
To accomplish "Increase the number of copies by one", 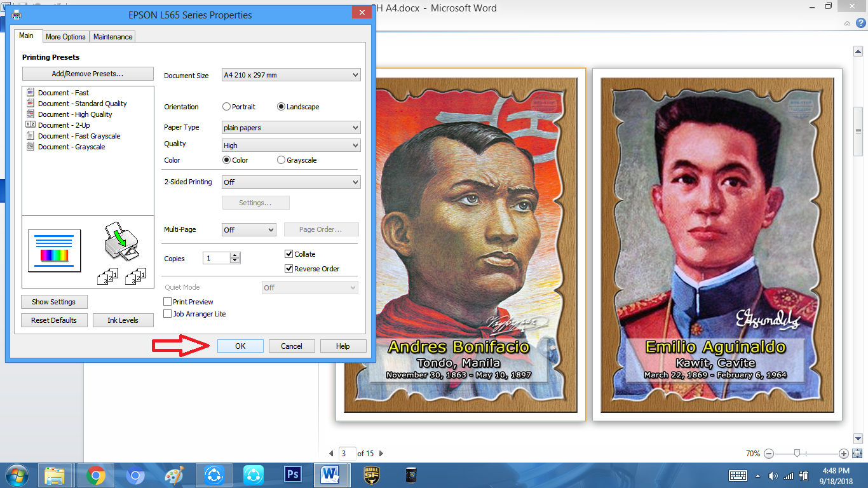I will coord(235,255).
